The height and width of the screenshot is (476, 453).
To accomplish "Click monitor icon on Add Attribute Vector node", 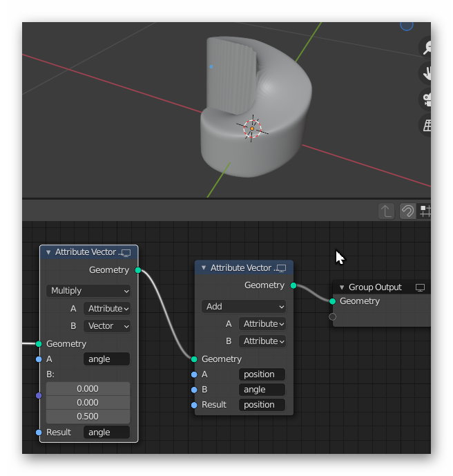I will pos(281,268).
